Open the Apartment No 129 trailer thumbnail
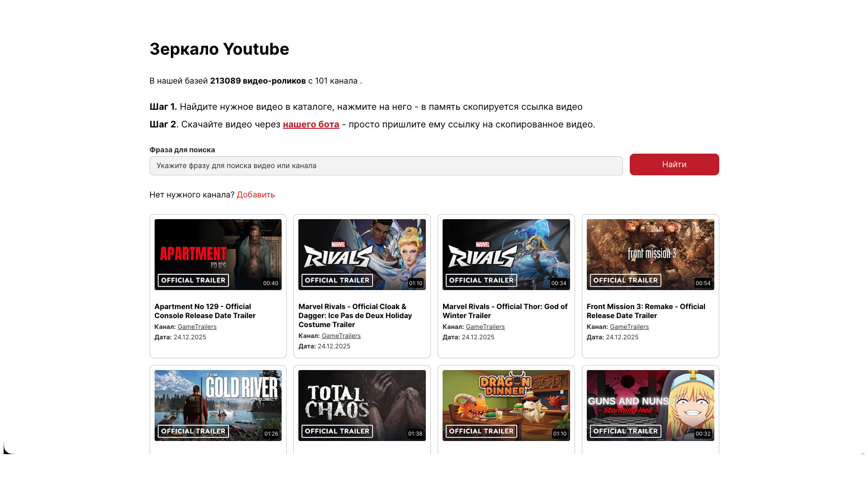 218,254
